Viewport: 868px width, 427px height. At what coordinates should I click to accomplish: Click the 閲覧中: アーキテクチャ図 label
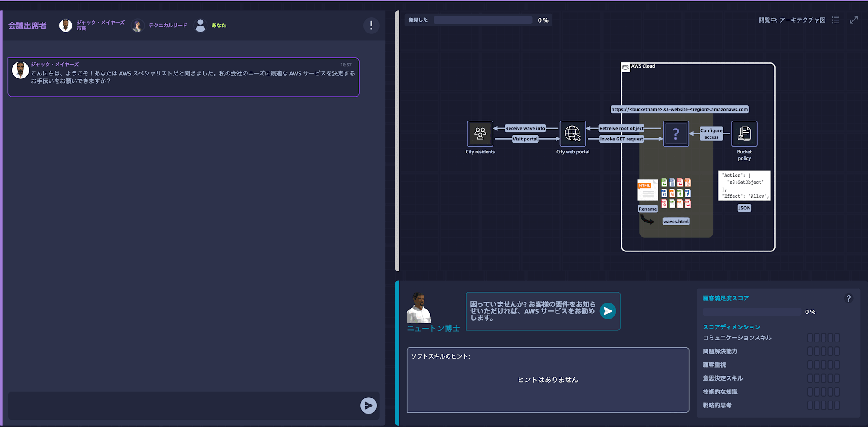pyautogui.click(x=792, y=20)
